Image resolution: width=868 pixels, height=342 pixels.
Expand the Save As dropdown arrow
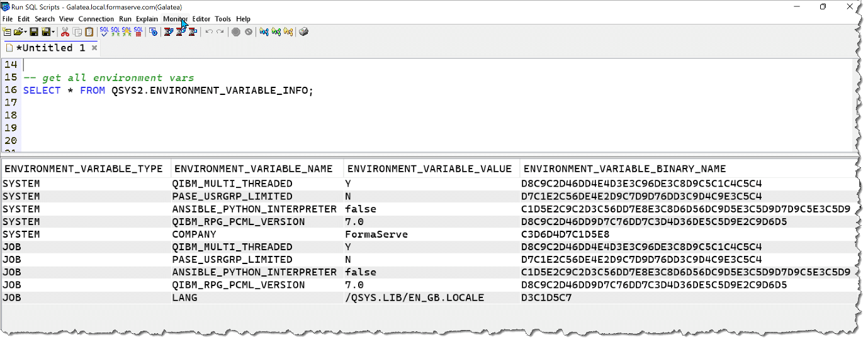pos(54,32)
